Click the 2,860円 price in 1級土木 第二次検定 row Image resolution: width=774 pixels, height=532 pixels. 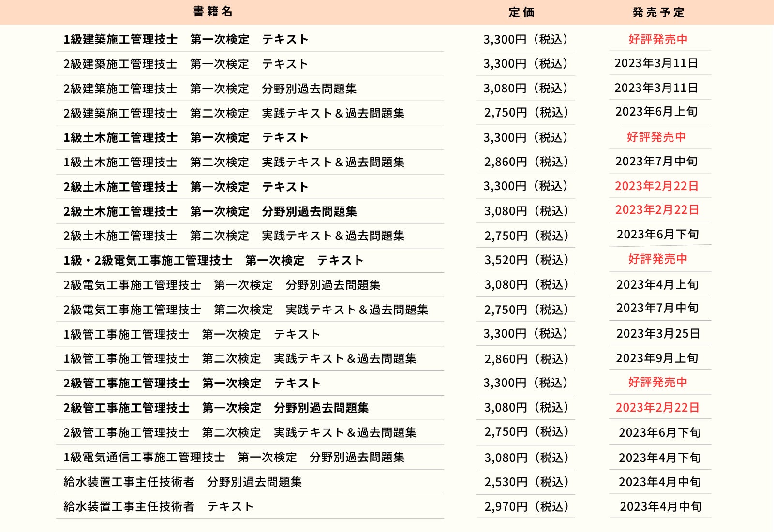(526, 162)
